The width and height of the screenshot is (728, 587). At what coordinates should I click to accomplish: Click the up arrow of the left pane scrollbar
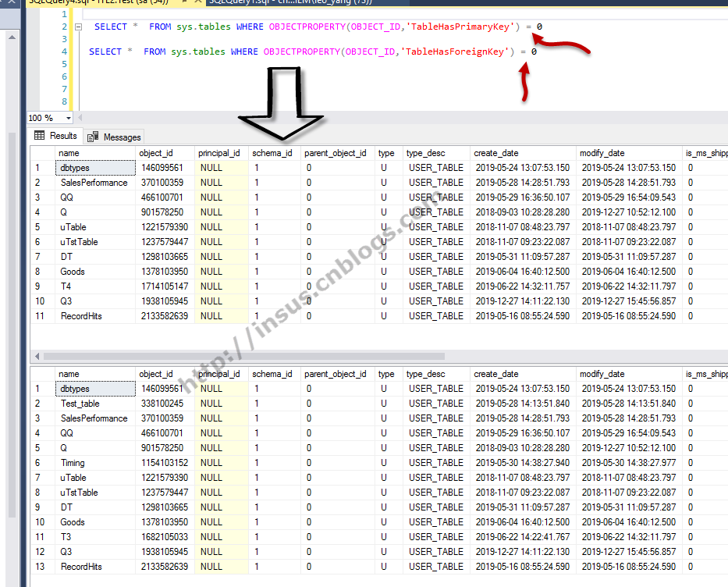(x=12, y=37)
